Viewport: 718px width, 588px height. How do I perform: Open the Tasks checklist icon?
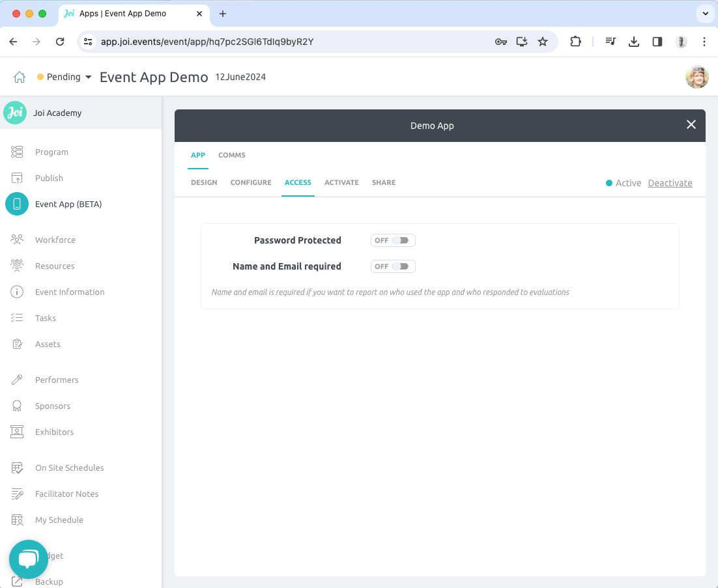17,318
